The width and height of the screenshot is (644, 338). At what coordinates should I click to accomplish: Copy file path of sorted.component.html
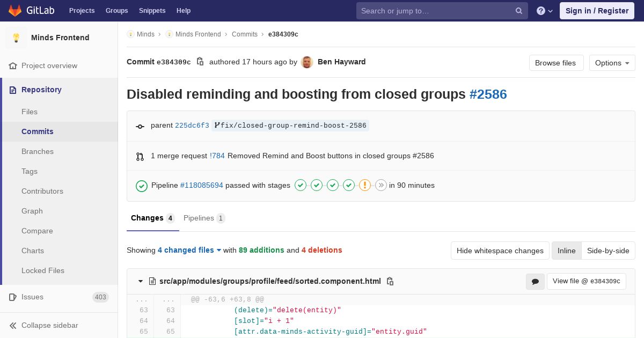point(390,281)
